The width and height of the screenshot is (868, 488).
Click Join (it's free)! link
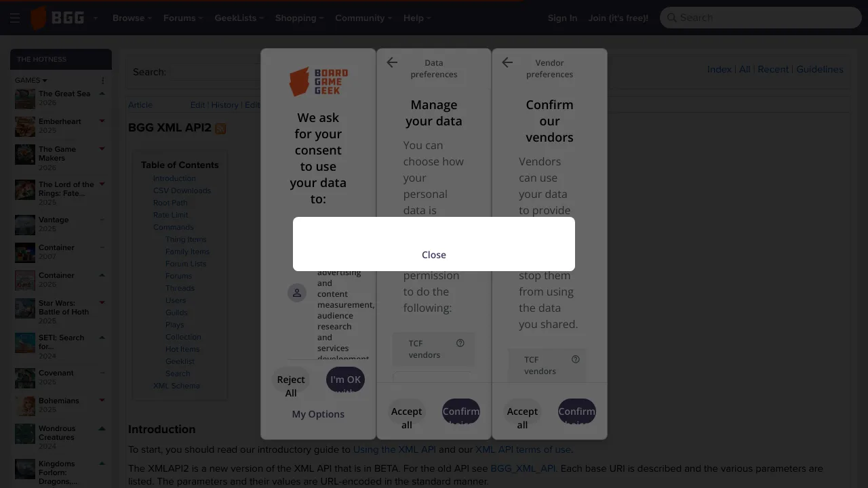point(618,18)
